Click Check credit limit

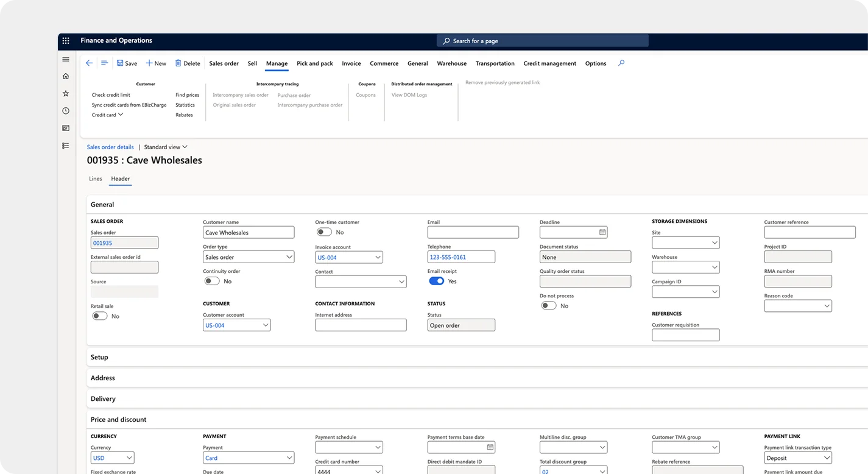[x=111, y=95]
